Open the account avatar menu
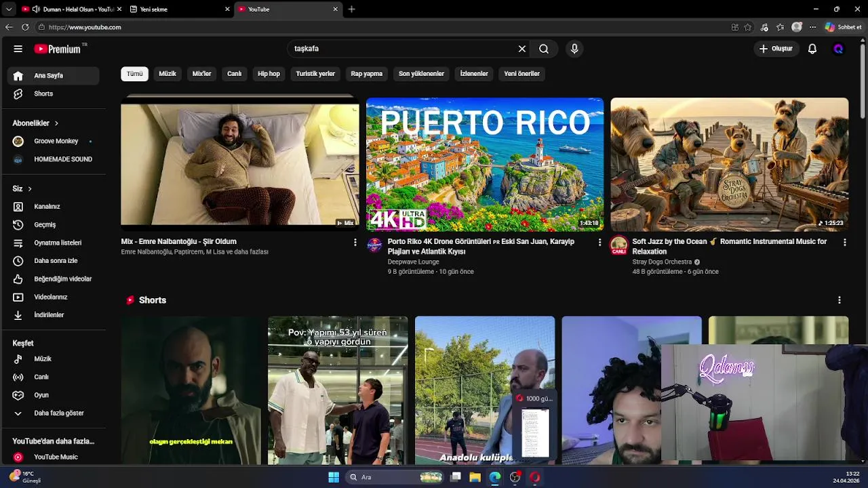The width and height of the screenshot is (868, 488). click(838, 49)
